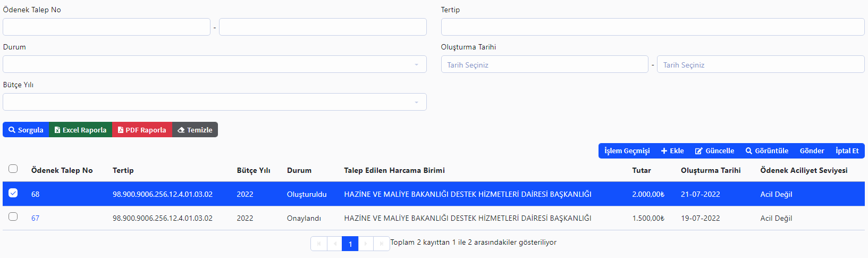Check the checkbox for row 67

click(x=13, y=217)
